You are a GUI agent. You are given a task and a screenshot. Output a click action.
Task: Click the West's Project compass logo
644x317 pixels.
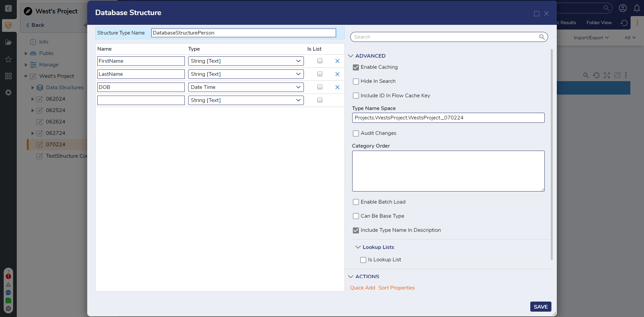28,11
